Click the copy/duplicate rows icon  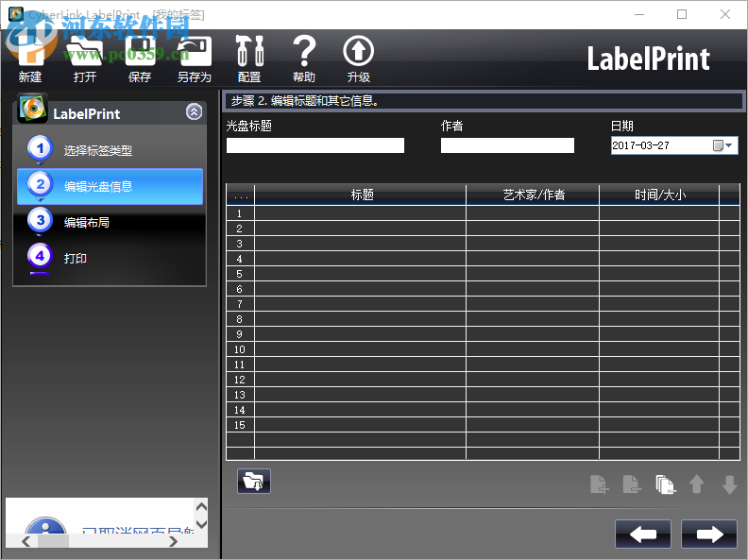[x=665, y=484]
